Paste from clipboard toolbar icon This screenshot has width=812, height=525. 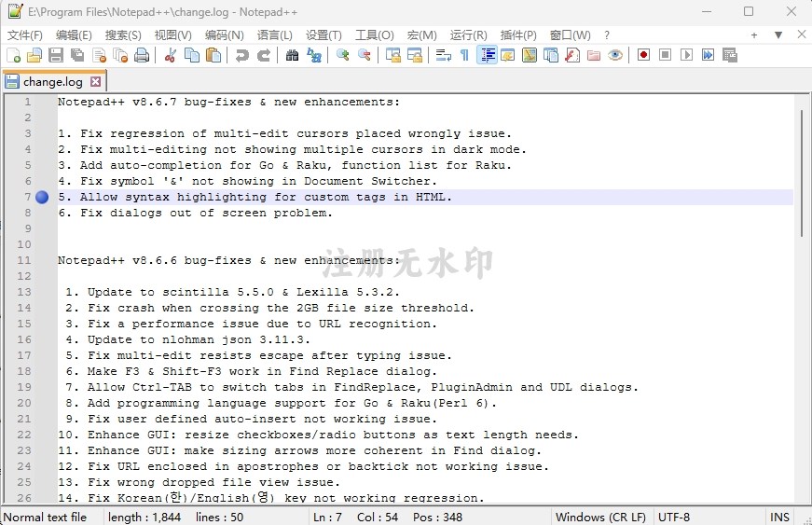click(x=213, y=55)
